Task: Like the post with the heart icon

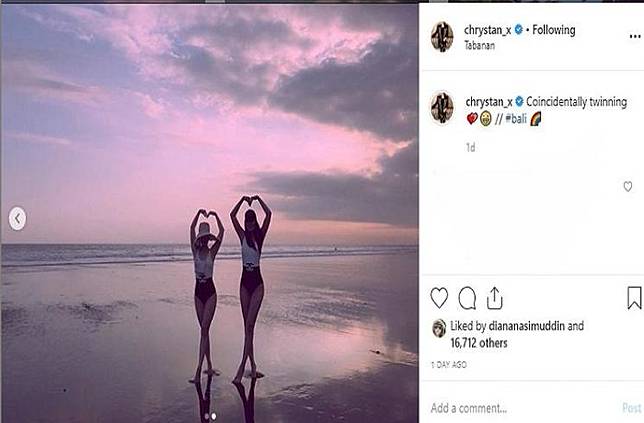Action: coord(439,298)
